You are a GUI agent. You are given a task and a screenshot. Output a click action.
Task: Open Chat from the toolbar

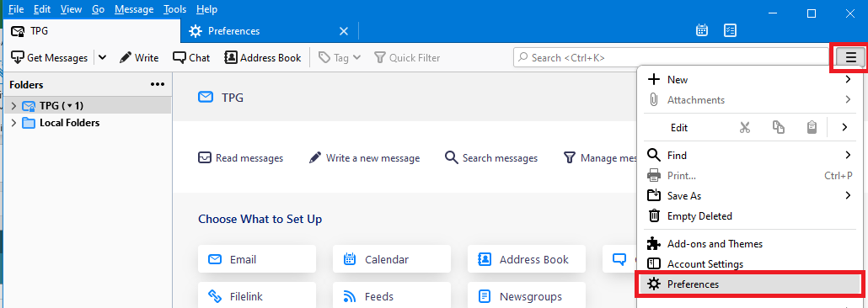(x=191, y=57)
